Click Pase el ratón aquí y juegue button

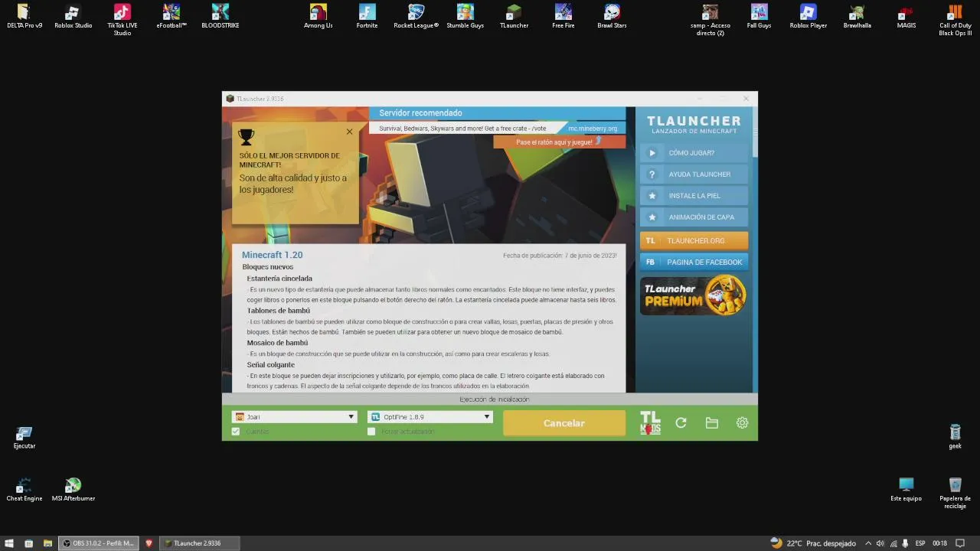(559, 142)
